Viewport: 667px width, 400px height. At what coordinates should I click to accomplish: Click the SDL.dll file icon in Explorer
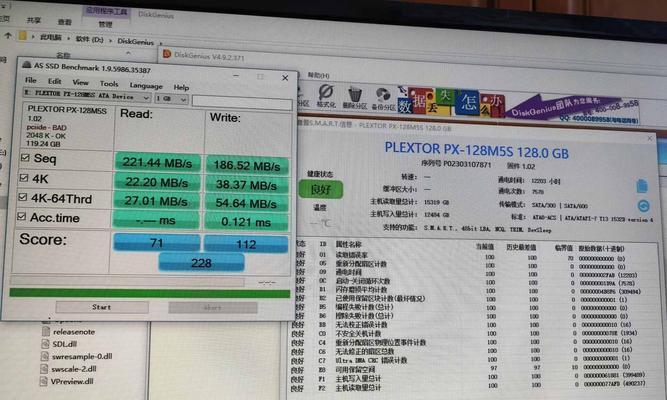[46, 344]
